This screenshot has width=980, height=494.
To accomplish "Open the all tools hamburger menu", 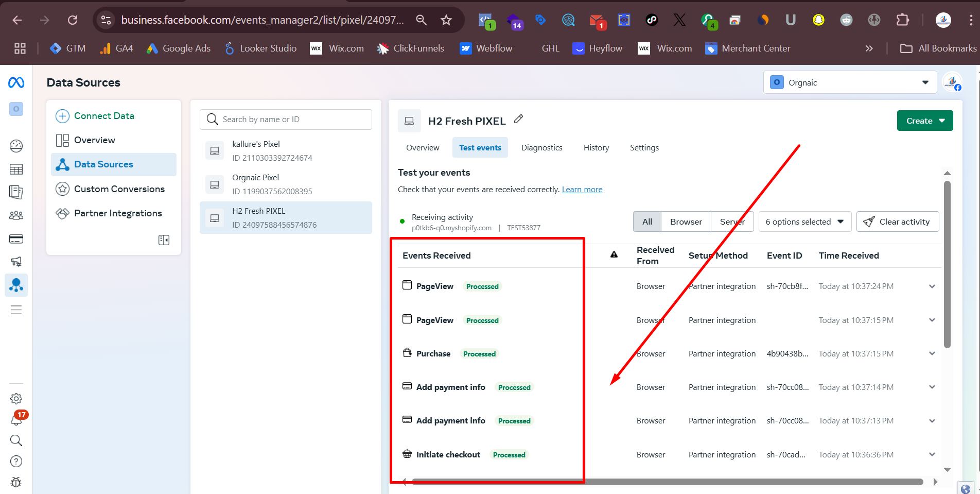I will pos(16,310).
